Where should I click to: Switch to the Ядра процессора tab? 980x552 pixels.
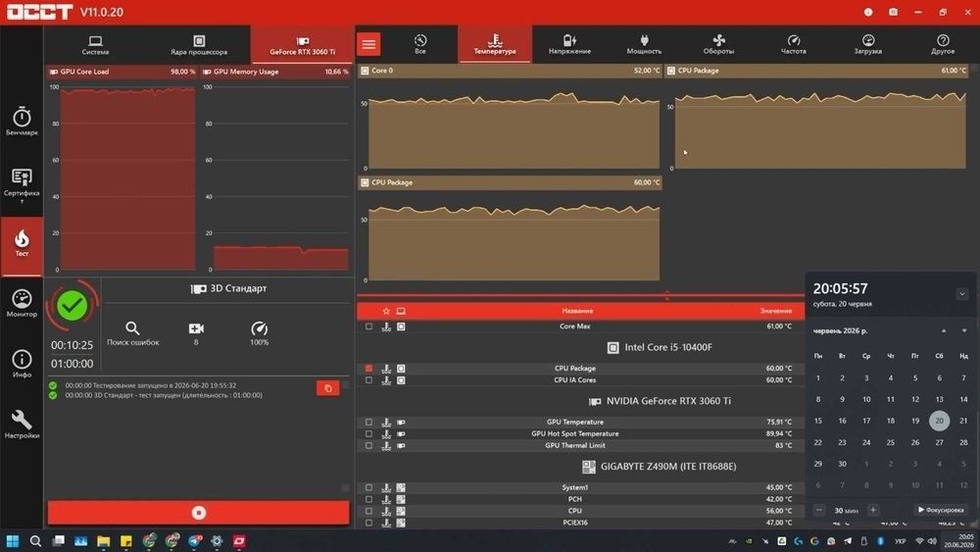click(x=199, y=45)
